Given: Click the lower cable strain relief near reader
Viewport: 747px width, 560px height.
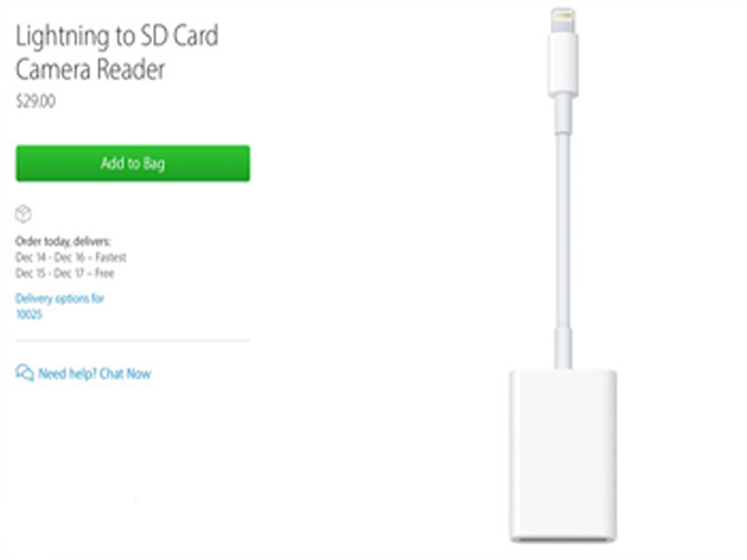Looking at the screenshot, I should pos(563,347).
